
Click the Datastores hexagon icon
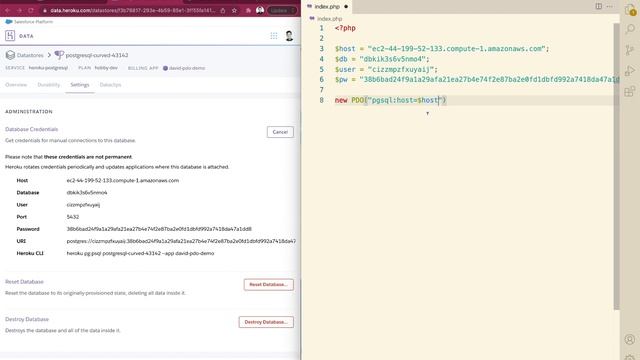pyautogui.click(x=10, y=55)
